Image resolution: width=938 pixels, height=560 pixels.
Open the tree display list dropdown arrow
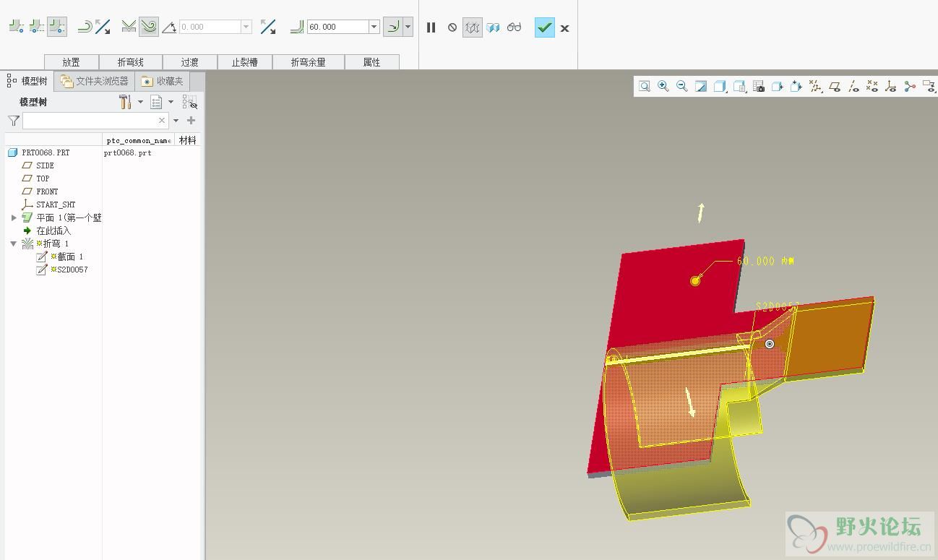coord(171,102)
